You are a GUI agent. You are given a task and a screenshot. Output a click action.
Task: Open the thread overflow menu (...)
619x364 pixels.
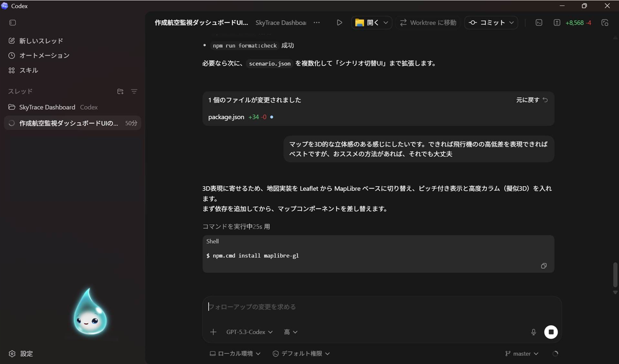point(317,23)
